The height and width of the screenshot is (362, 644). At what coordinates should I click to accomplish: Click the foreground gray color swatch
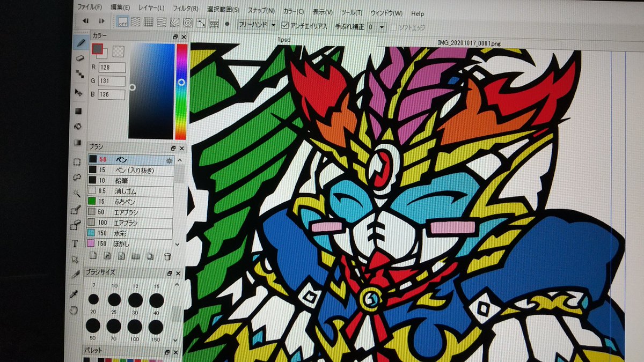coord(97,49)
